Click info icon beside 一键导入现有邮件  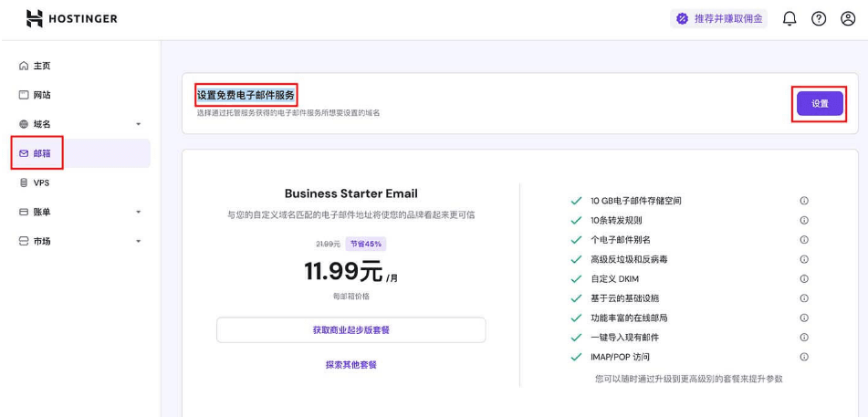click(x=804, y=337)
